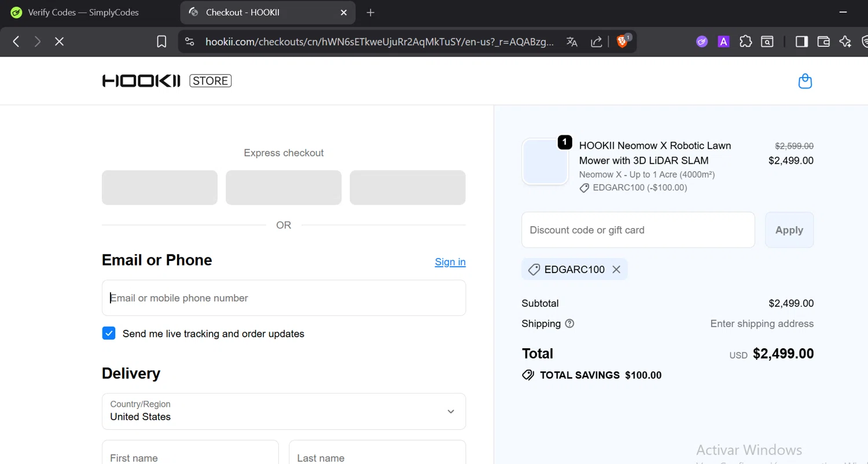Click the USD $2,499.00 total amount
868x464 pixels.
click(771, 353)
